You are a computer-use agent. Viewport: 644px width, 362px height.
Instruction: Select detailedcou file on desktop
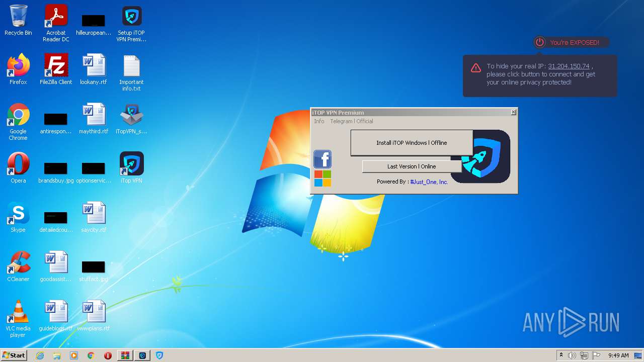[x=56, y=221]
